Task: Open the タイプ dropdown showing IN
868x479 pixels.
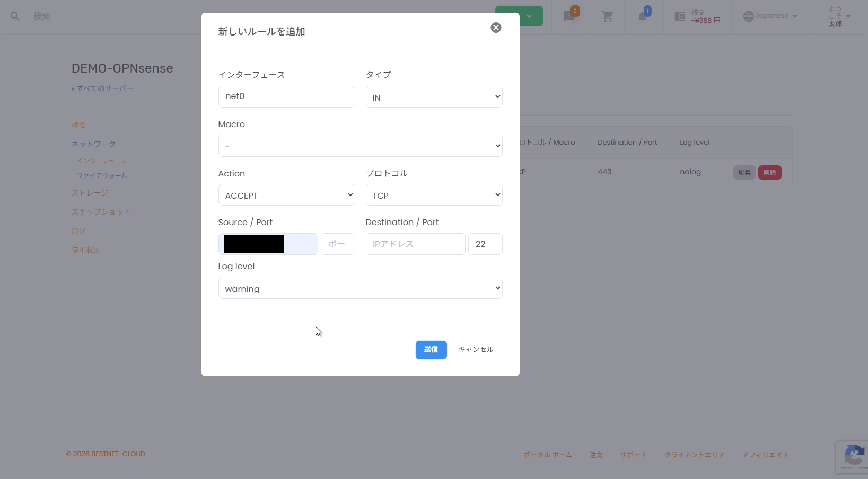Action: click(x=434, y=97)
